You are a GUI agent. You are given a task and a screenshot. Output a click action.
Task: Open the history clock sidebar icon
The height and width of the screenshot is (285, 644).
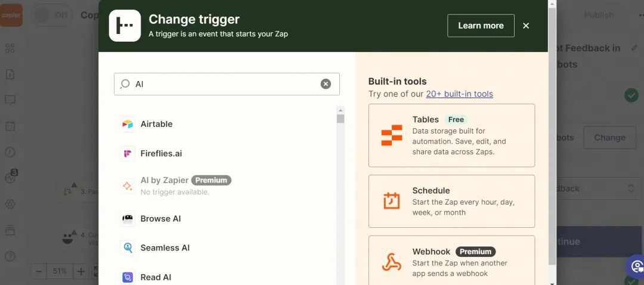(x=10, y=152)
